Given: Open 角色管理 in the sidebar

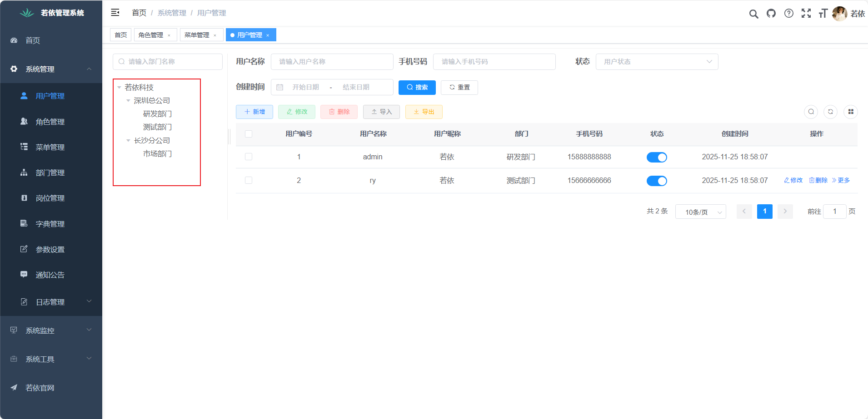Looking at the screenshot, I should pos(51,122).
